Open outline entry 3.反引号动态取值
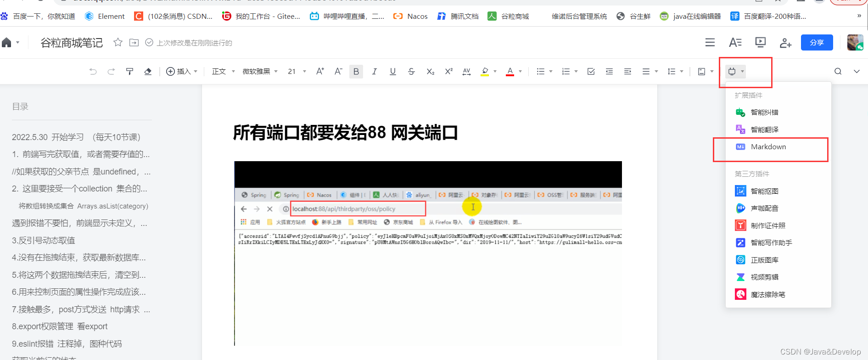This screenshot has width=868, height=360. (44, 240)
